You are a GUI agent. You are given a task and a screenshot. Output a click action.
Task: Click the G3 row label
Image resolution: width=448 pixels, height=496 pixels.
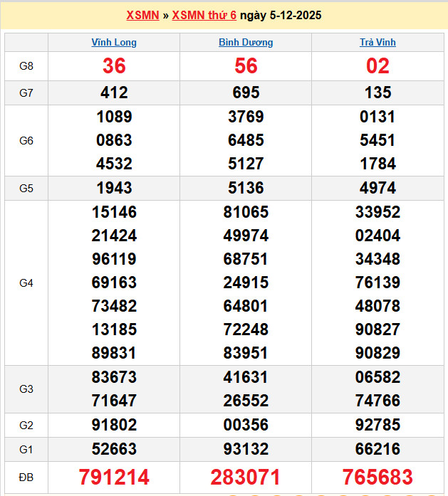[26, 389]
